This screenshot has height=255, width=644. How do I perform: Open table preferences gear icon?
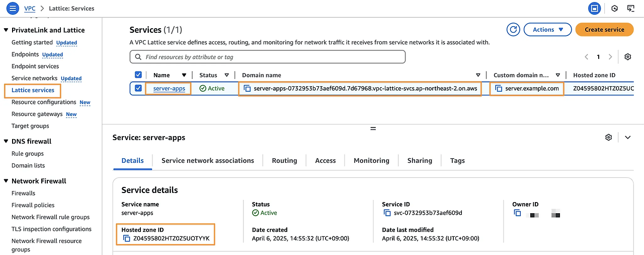click(x=627, y=57)
